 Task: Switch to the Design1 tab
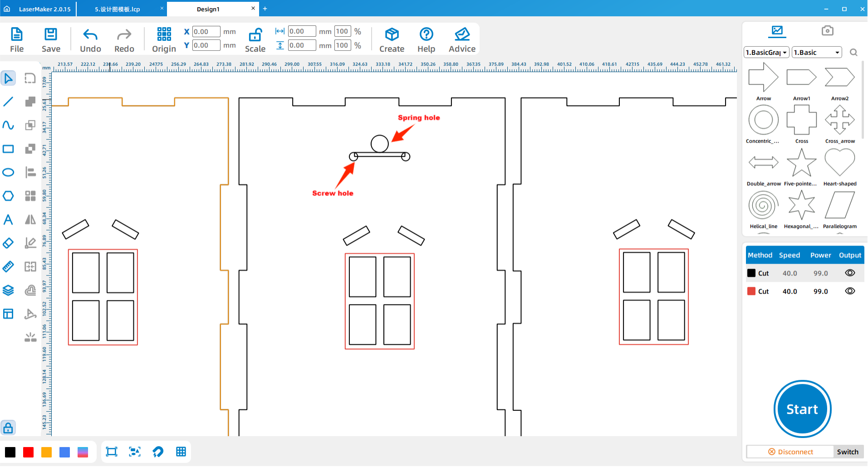pos(208,9)
